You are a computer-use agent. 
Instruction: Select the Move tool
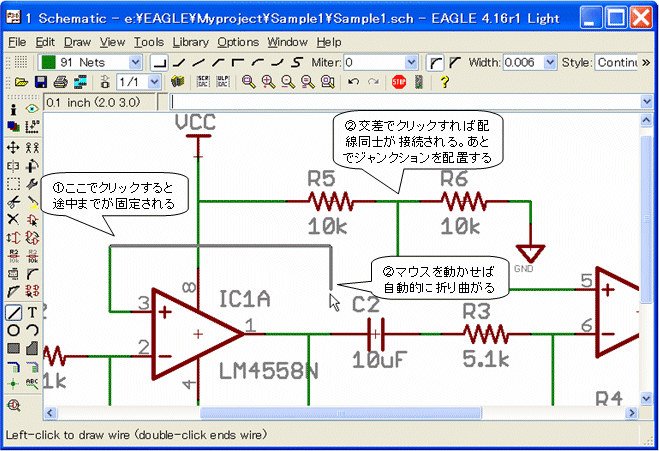pos(13,148)
